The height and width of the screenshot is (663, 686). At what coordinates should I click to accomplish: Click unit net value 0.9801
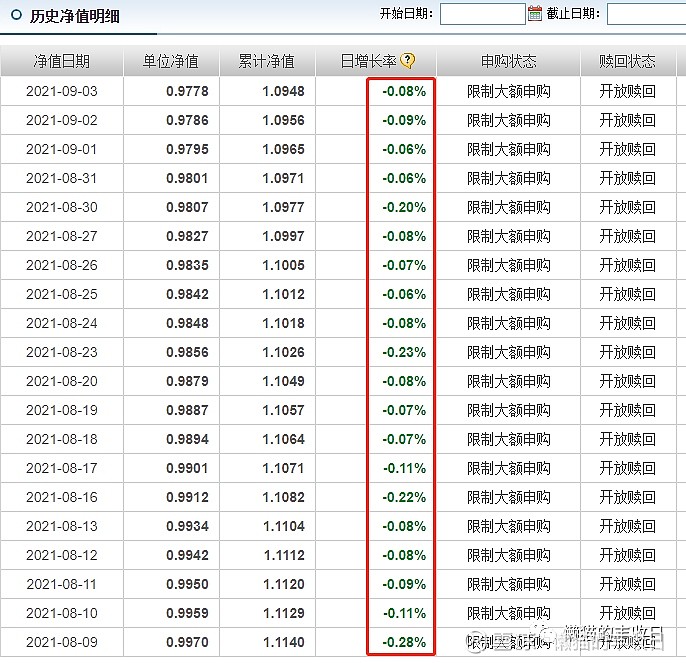coord(187,178)
